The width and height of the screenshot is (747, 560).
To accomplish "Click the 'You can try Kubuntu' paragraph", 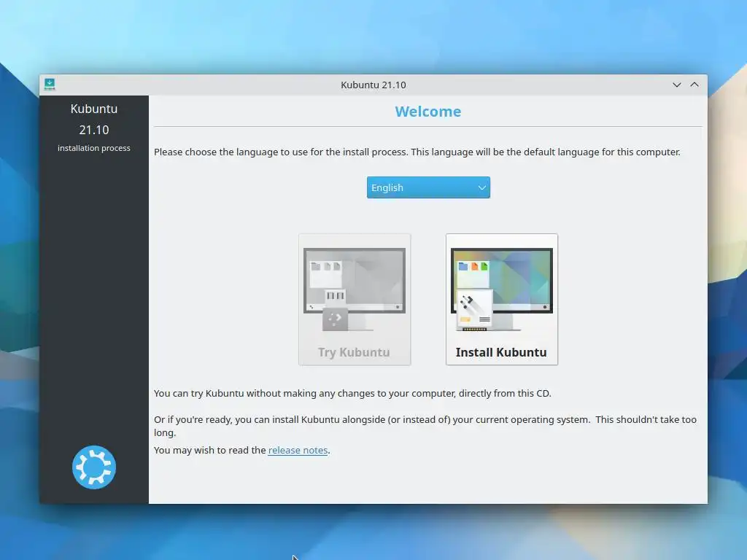I will point(352,393).
